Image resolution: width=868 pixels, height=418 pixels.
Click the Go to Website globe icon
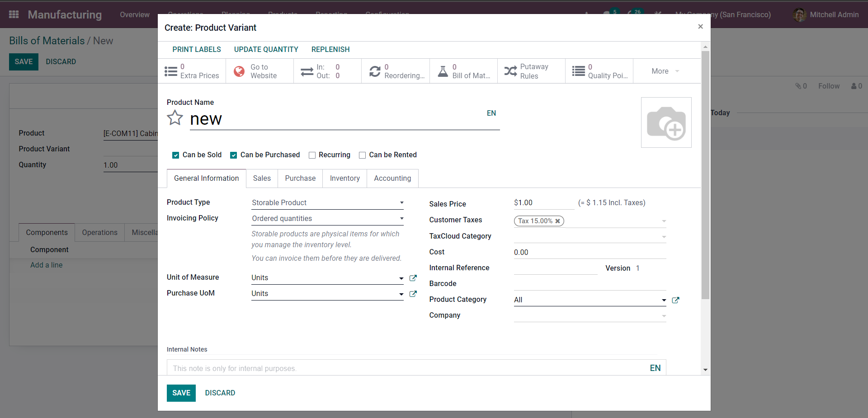[239, 71]
